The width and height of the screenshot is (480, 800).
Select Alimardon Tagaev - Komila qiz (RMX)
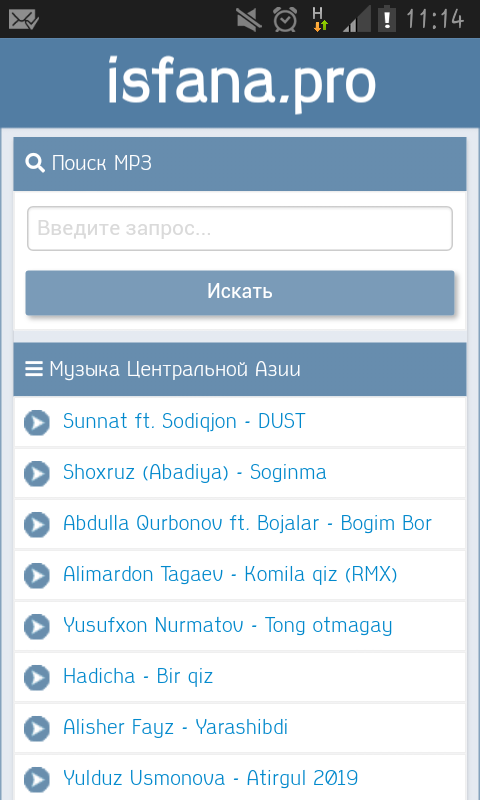point(230,574)
